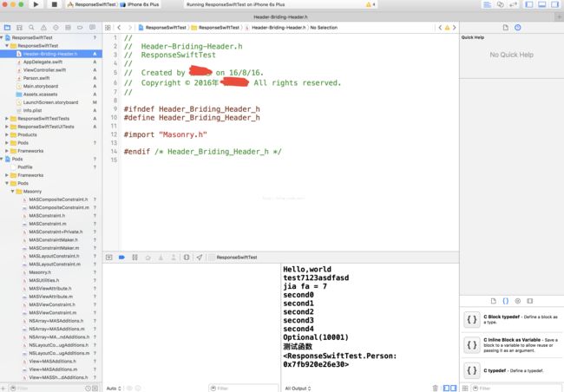The height and width of the screenshot is (392, 564).
Task: Show the Media library
Action: (530, 301)
